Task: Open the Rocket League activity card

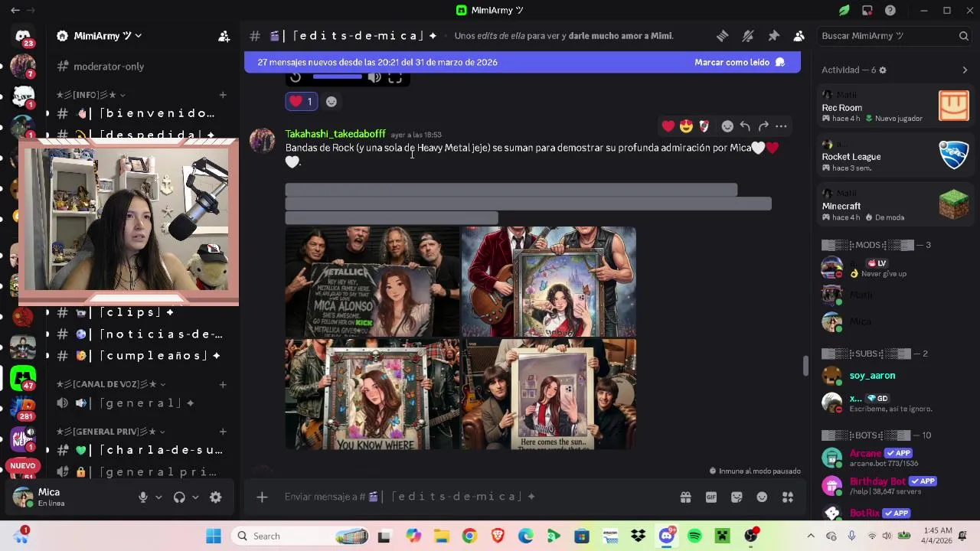Action: click(895, 156)
